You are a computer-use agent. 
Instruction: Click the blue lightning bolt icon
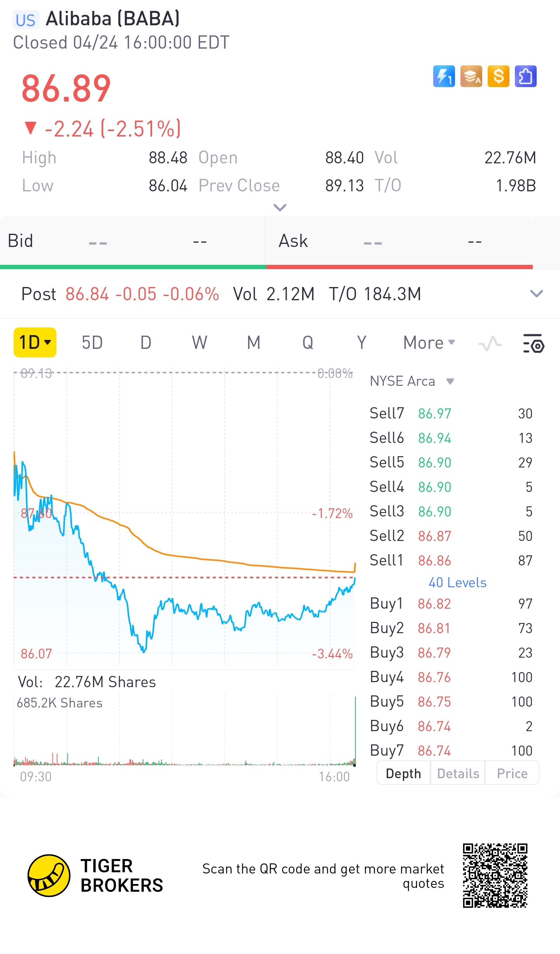pos(444,76)
